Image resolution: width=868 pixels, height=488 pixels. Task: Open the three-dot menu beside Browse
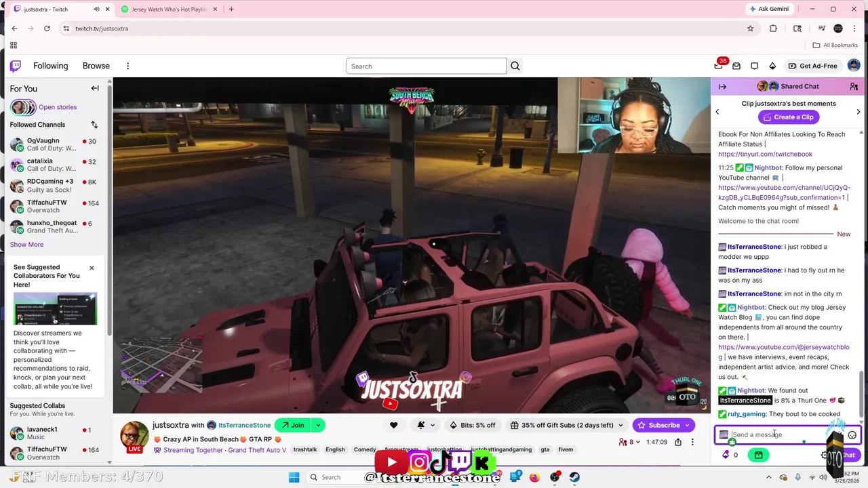tap(127, 66)
